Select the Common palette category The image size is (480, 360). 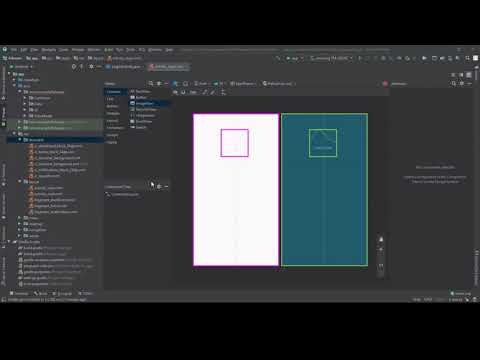(116, 92)
